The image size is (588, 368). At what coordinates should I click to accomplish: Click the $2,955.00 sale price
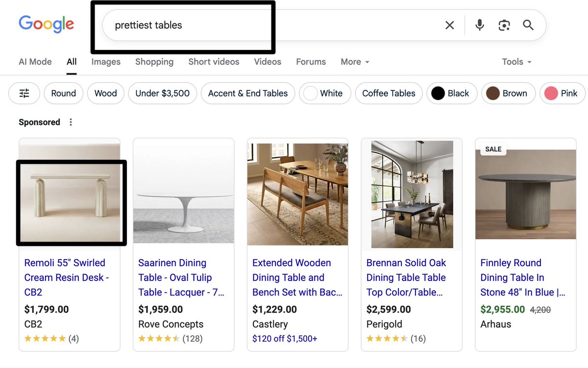click(x=503, y=310)
